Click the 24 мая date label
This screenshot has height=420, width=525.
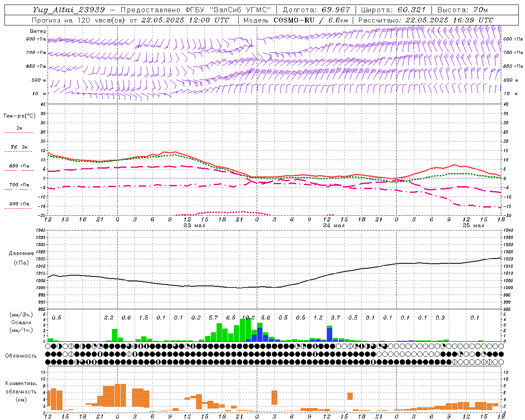(x=334, y=226)
